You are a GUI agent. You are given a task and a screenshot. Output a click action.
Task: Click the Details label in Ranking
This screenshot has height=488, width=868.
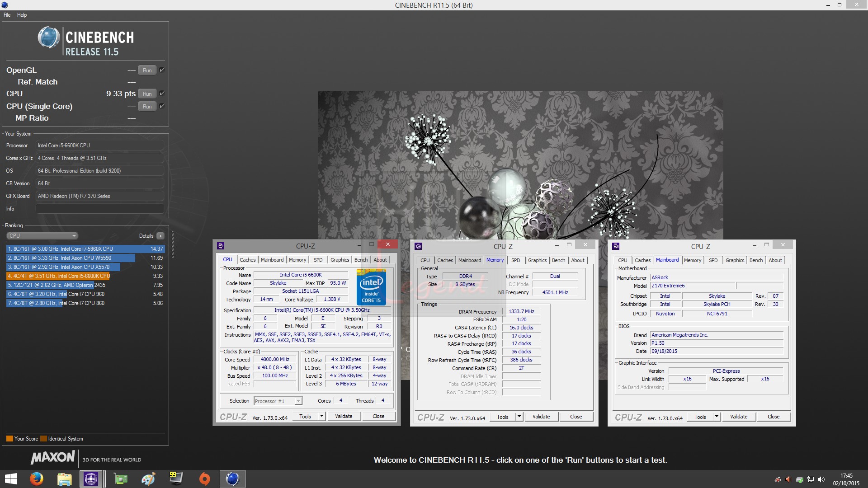[x=146, y=236]
